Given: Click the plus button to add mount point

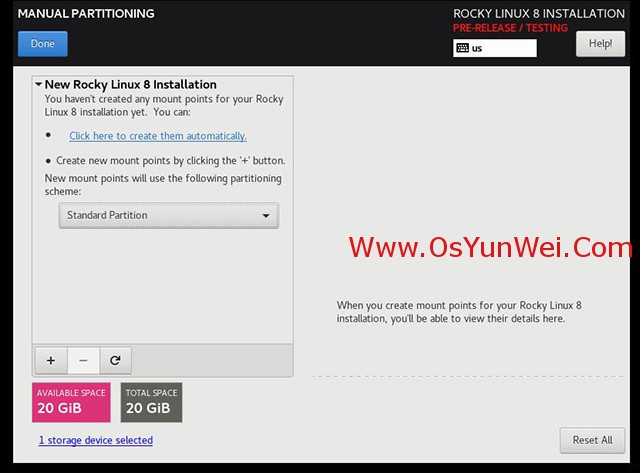Looking at the screenshot, I should tap(51, 361).
